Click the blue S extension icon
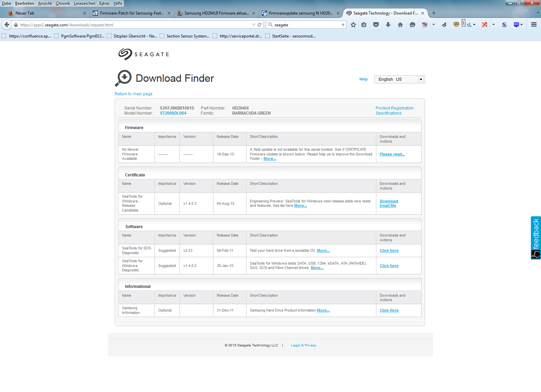The width and height of the screenshot is (541, 392). [504, 25]
